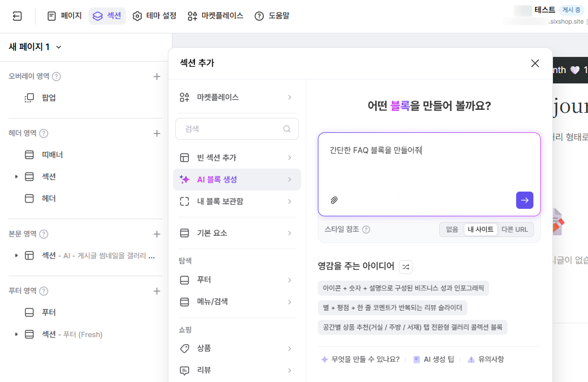Click help icon next to 헤더 영역

pyautogui.click(x=44, y=133)
